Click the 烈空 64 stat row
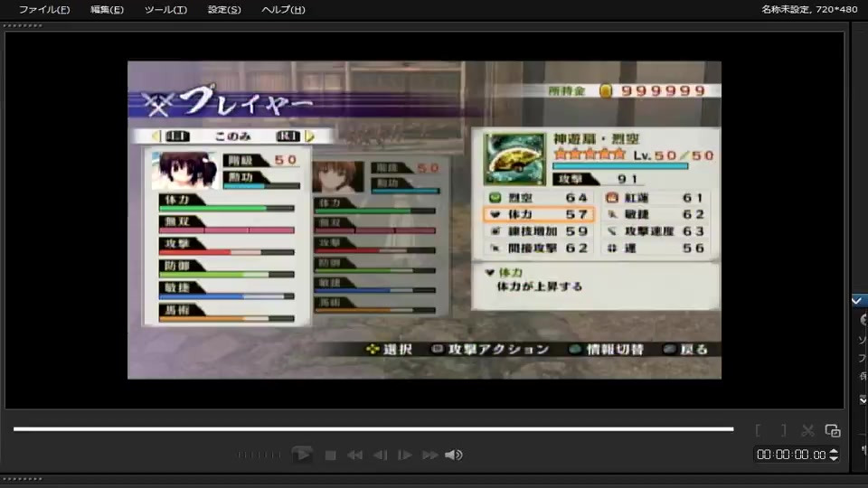 pyautogui.click(x=539, y=198)
